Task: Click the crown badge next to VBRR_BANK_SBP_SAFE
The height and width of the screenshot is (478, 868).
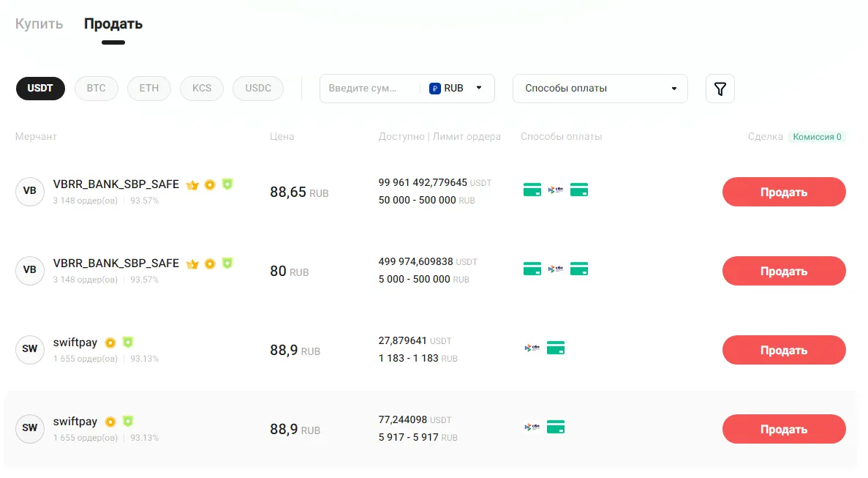Action: click(192, 184)
